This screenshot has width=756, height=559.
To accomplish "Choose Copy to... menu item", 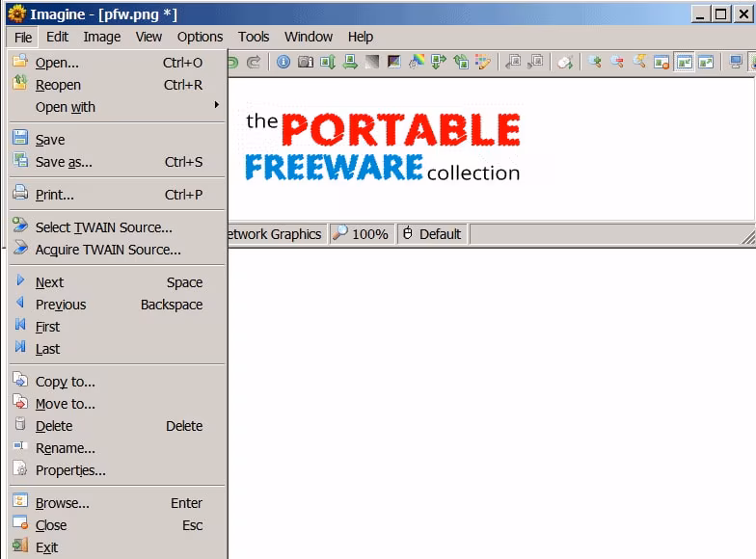I will tap(118, 382).
